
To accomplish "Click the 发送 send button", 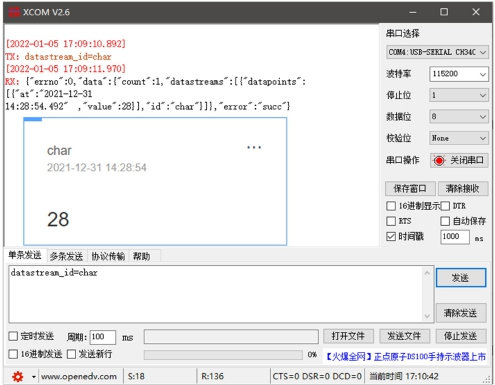I will 461,278.
